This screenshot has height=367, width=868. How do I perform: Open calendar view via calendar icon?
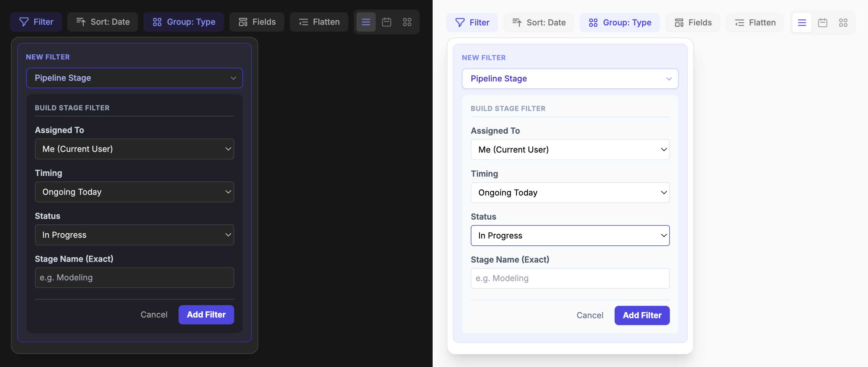coord(387,22)
